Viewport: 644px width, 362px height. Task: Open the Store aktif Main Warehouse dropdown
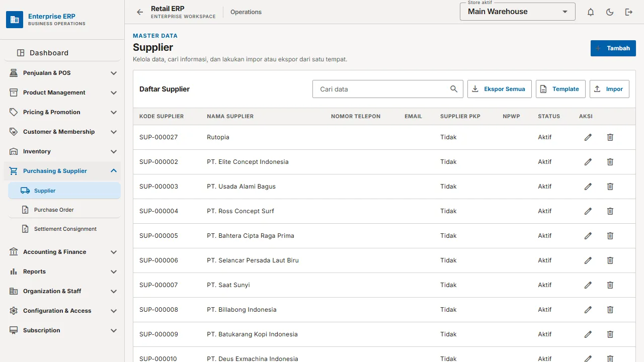coord(518,12)
